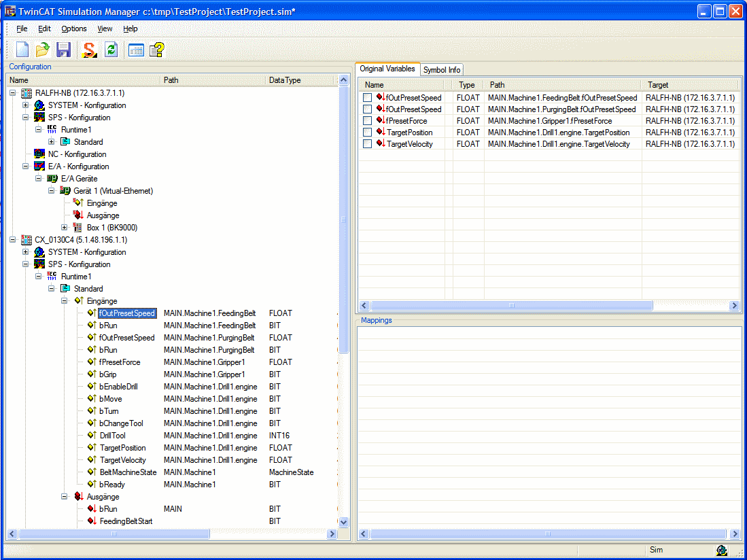Screen dimensions: 747x560
Task: Click the Target column header
Action: tap(691, 85)
